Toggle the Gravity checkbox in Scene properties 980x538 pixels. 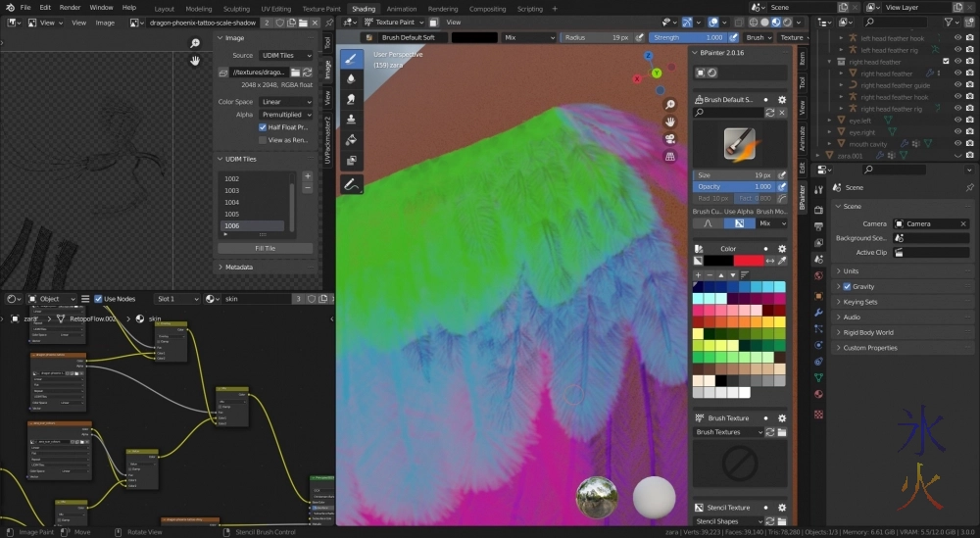847,287
